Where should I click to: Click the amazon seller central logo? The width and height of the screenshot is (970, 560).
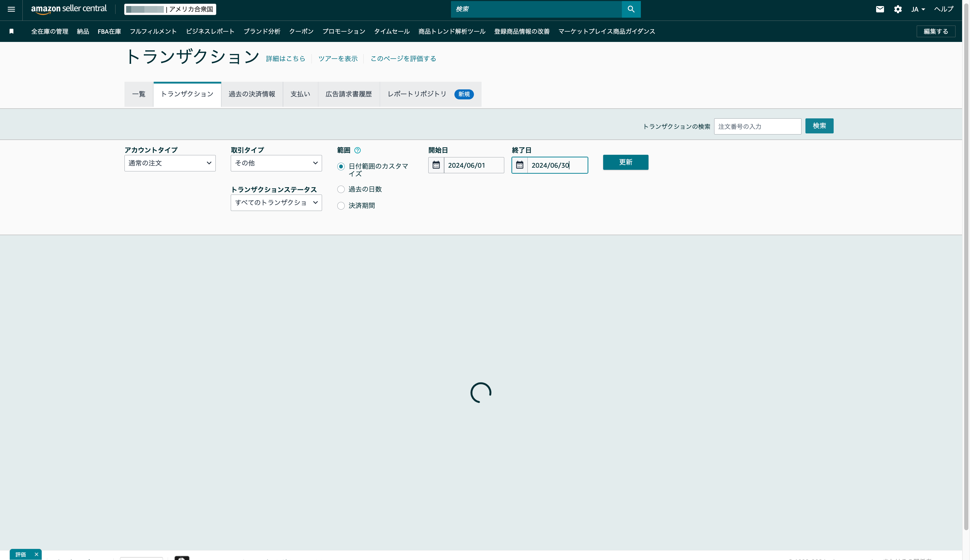(x=69, y=9)
